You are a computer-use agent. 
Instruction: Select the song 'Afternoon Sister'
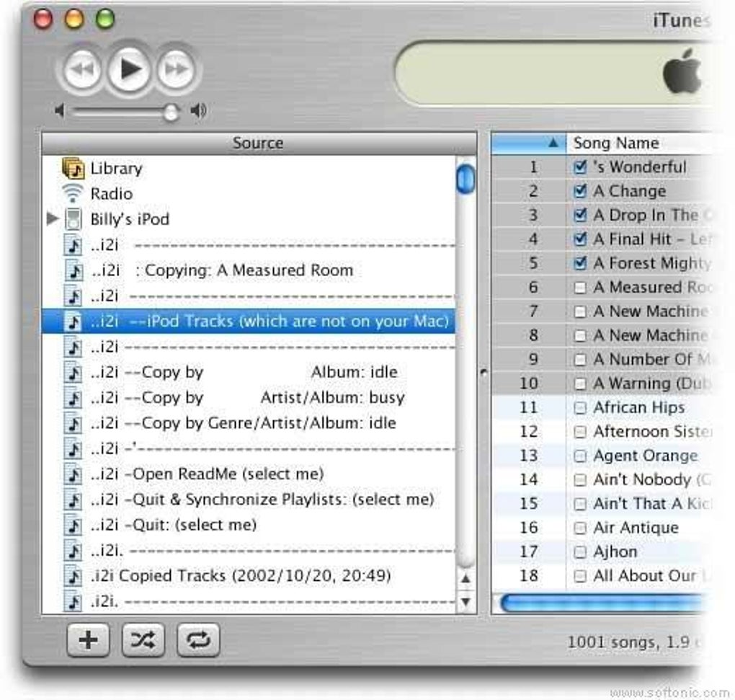click(653, 431)
